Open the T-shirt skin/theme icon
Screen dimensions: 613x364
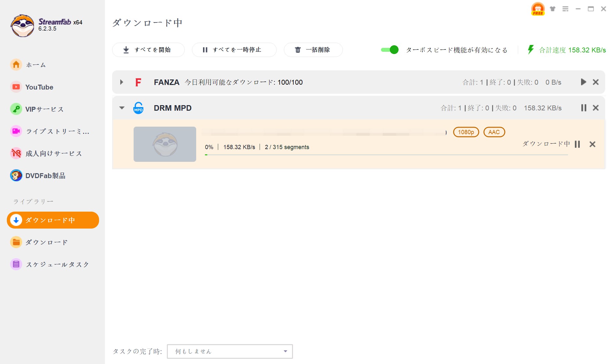(x=552, y=9)
